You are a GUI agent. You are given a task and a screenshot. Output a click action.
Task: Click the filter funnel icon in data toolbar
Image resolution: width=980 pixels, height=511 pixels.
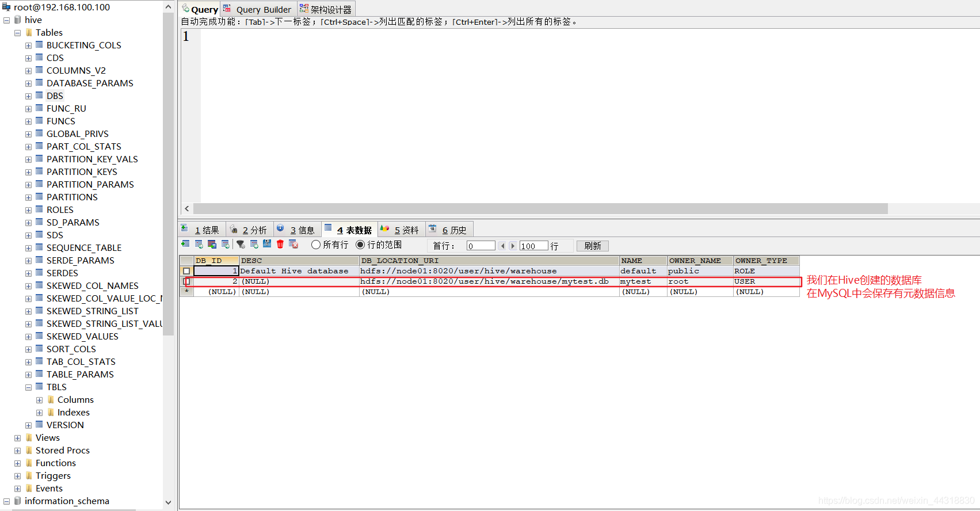point(241,244)
